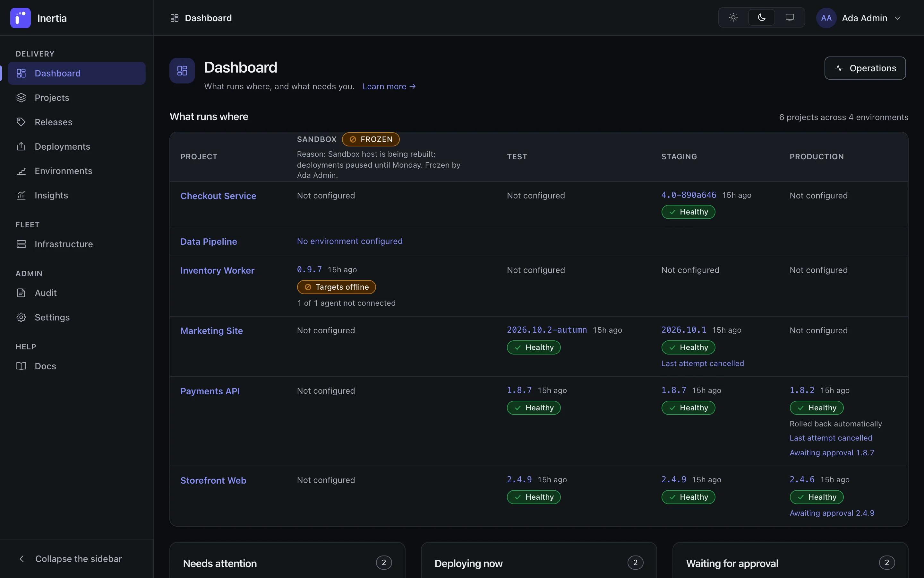Screen dimensions: 924x578
Task: Navigate to Environments in the sidebar
Action: coord(76,171)
